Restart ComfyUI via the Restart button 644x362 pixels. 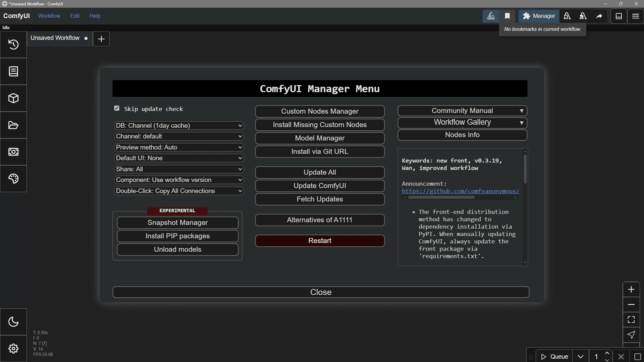(x=319, y=241)
